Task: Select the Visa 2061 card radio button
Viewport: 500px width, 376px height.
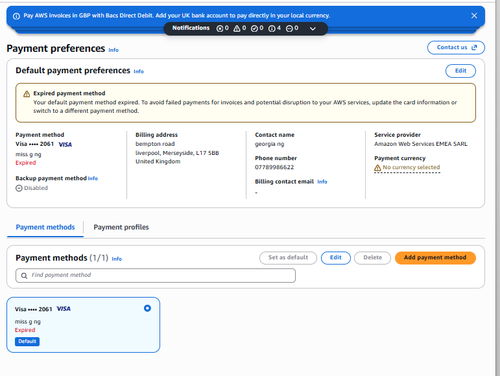Action: pos(147,308)
